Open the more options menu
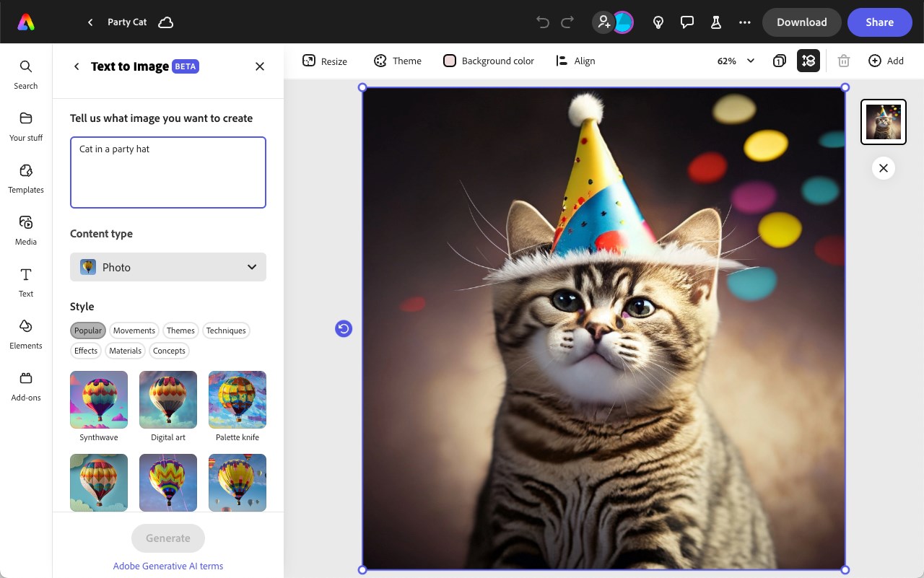The width and height of the screenshot is (924, 578). click(x=744, y=22)
